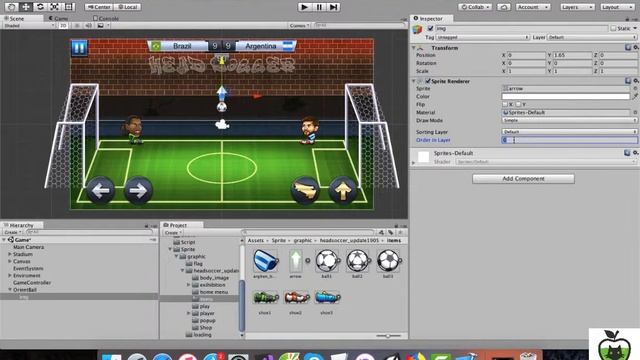Expand the Stadium object in Hierarchy

click(10, 254)
